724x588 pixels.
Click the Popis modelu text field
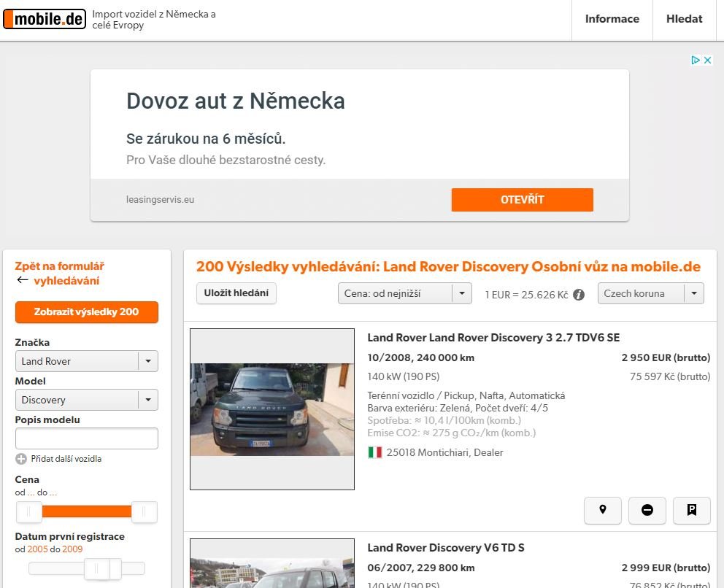[86, 438]
